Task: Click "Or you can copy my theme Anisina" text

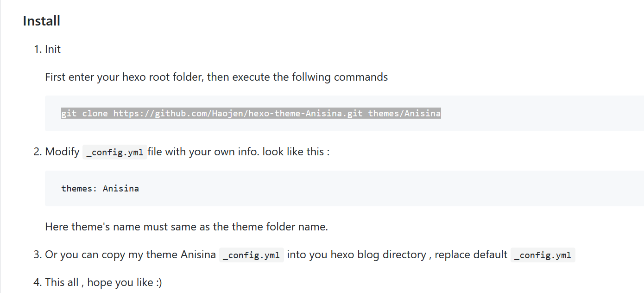Action: (130, 255)
